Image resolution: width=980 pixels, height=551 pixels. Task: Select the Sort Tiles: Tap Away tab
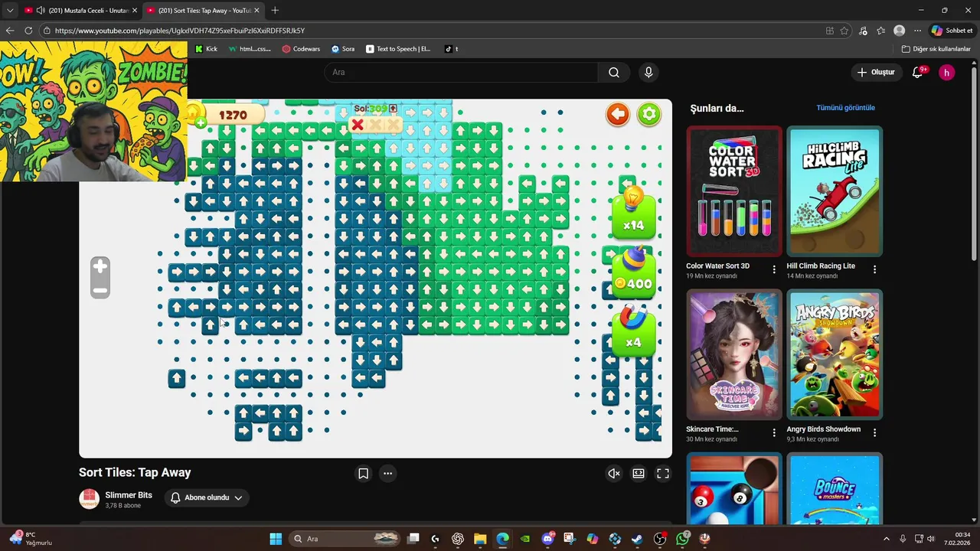203,10
